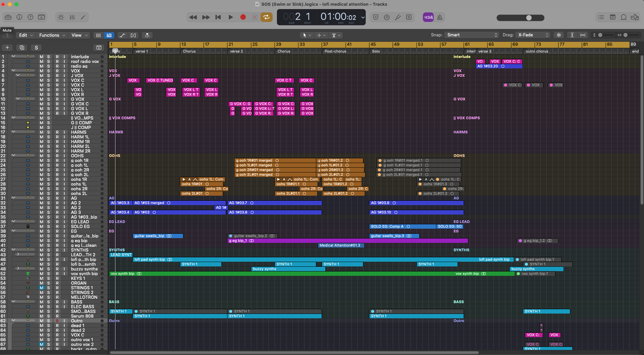Open Smart Controls
This screenshot has width=644, height=355.
(x=61, y=17)
